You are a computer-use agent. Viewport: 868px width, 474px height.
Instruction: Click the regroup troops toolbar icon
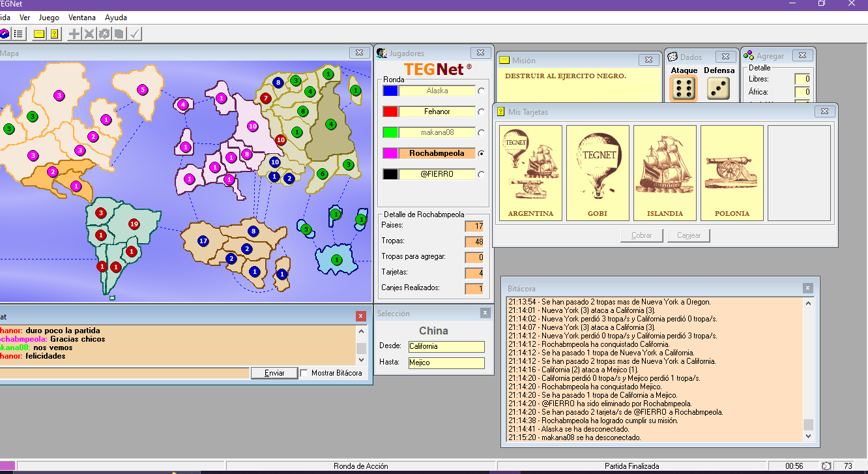104,34
